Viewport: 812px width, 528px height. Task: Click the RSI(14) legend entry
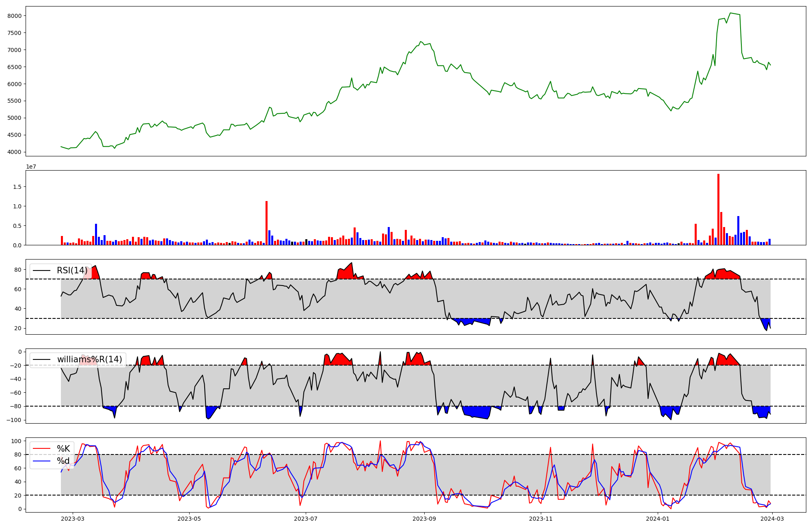72,270
